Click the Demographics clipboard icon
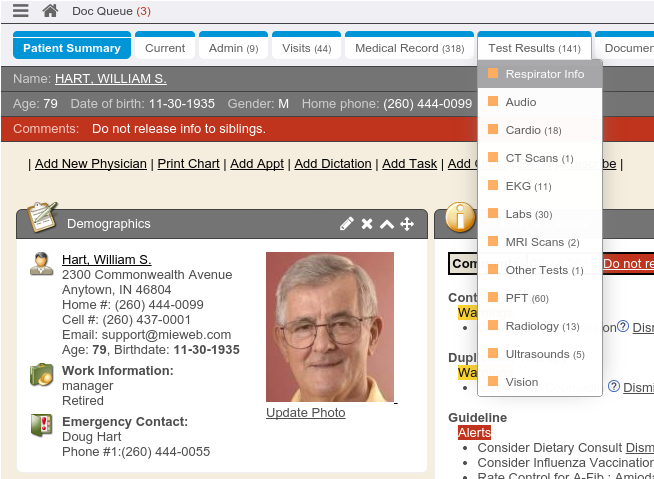 pos(41,217)
